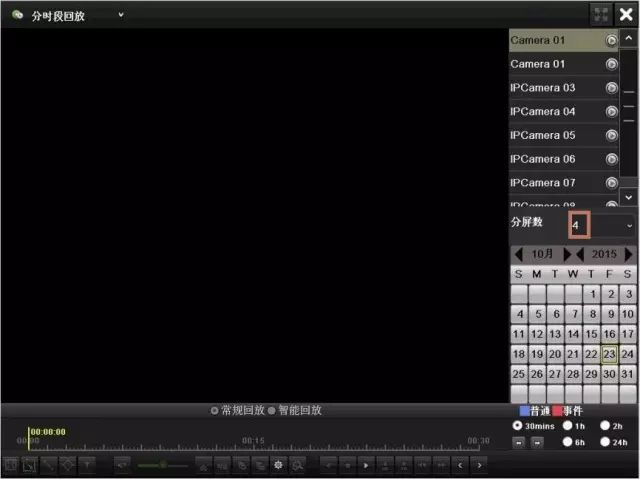Select IPCamera 04 in the camera list
This screenshot has width=640, height=479.
coord(543,111)
